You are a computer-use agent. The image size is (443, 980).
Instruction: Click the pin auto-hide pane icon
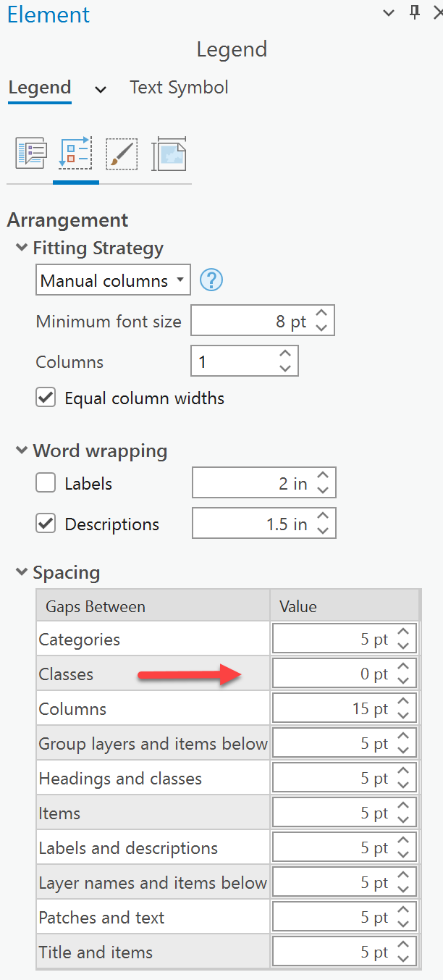pos(415,12)
